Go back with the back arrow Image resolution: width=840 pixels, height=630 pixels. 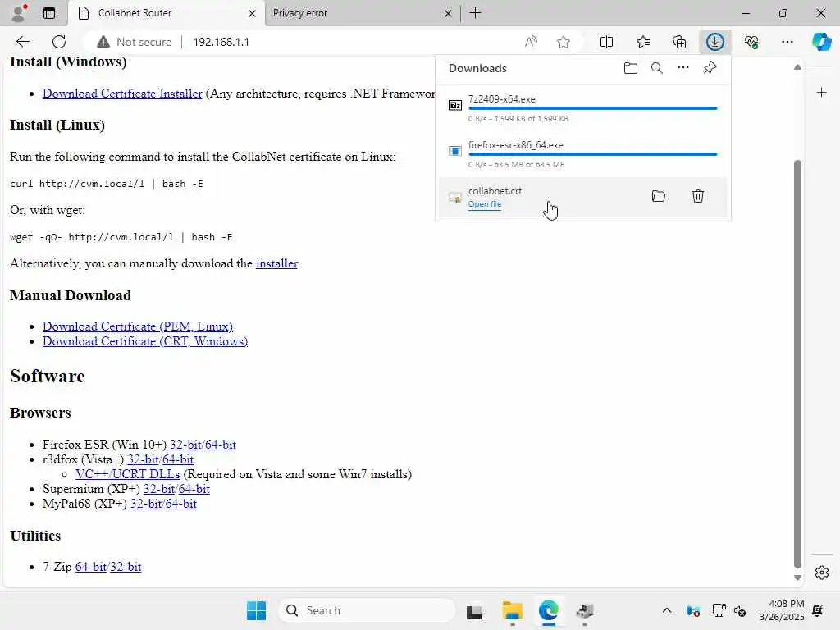(x=22, y=42)
